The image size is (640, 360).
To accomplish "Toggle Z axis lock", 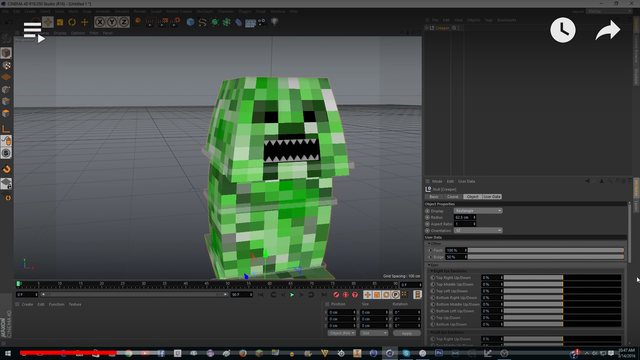I will [124, 22].
